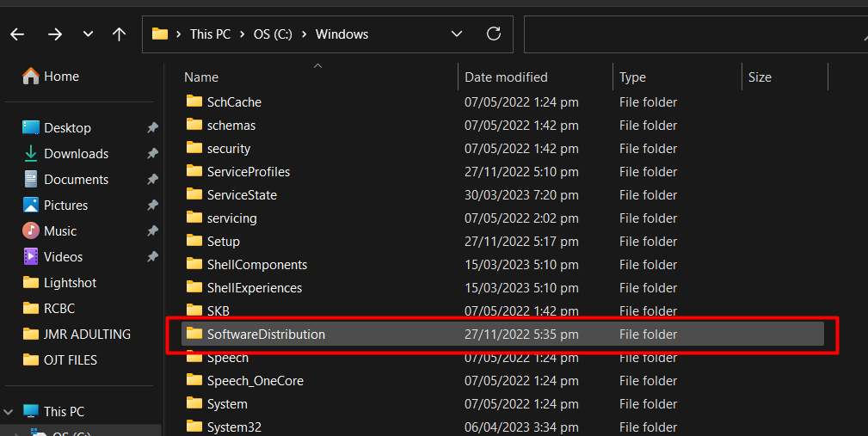Image resolution: width=868 pixels, height=436 pixels.
Task: Select the SoftwareDistribution folder
Action: click(502, 335)
